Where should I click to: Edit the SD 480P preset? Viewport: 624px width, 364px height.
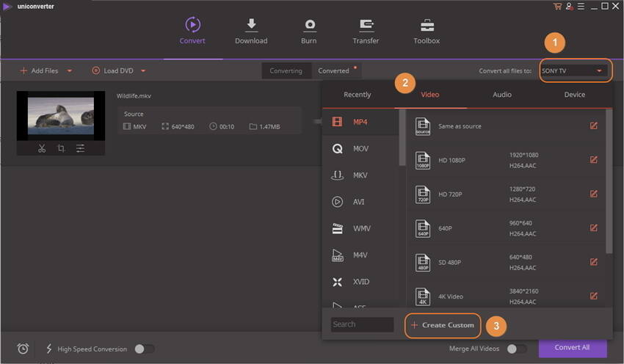pos(593,262)
